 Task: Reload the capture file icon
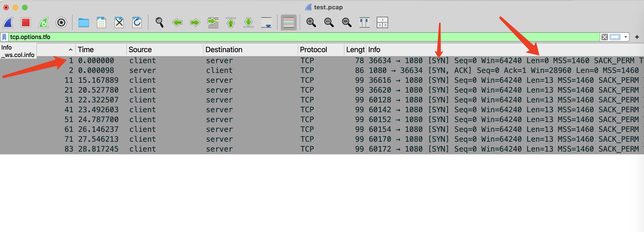point(137,22)
